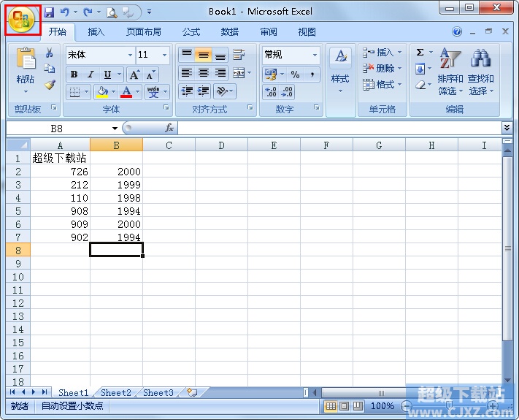519x420 pixels.
Task: Click Merge and Center icon
Action: 239,73
